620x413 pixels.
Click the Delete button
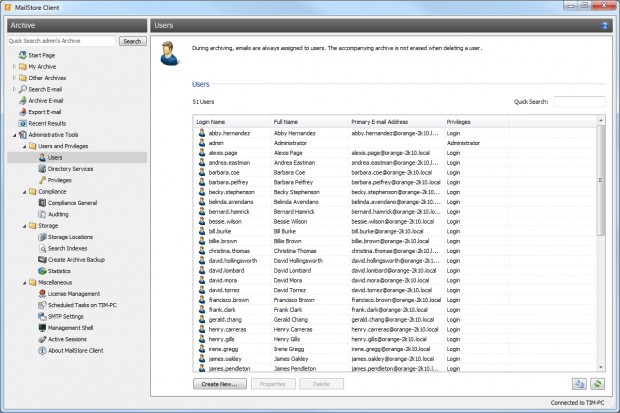pos(321,384)
